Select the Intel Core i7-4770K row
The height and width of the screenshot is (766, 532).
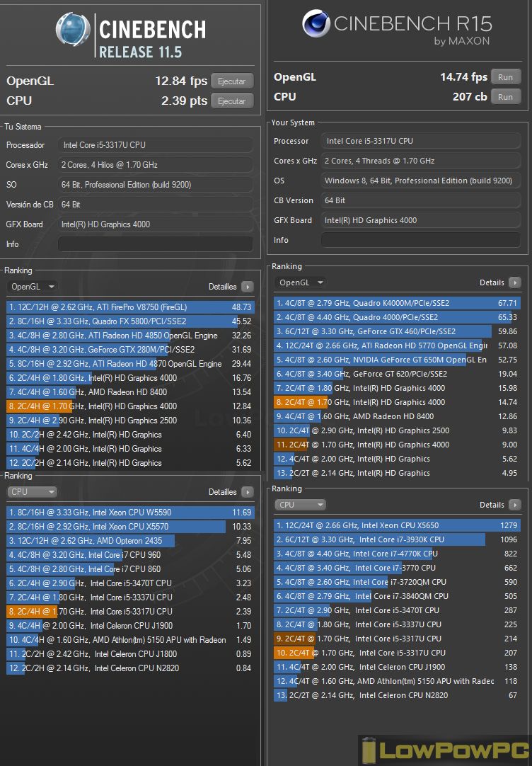(398, 554)
